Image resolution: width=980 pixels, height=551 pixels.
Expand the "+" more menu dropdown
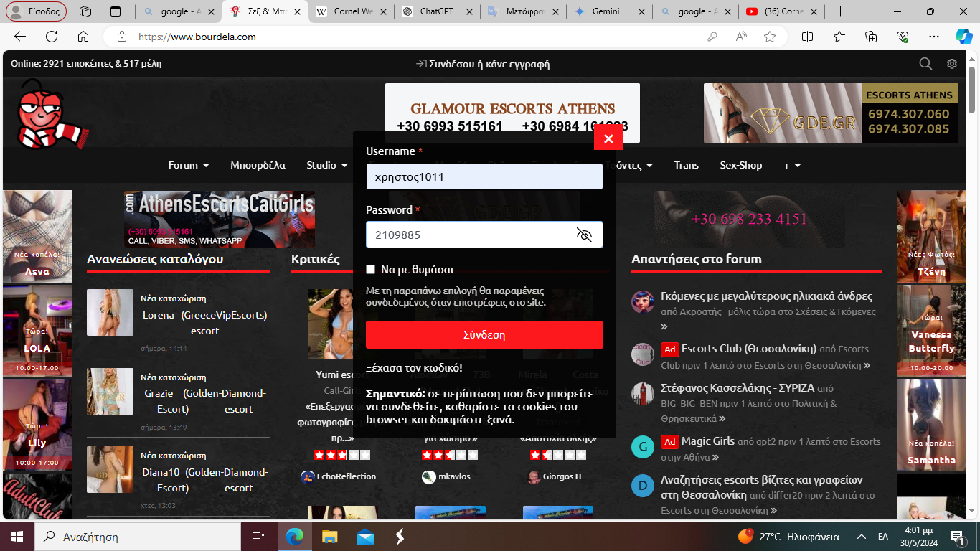(x=792, y=165)
